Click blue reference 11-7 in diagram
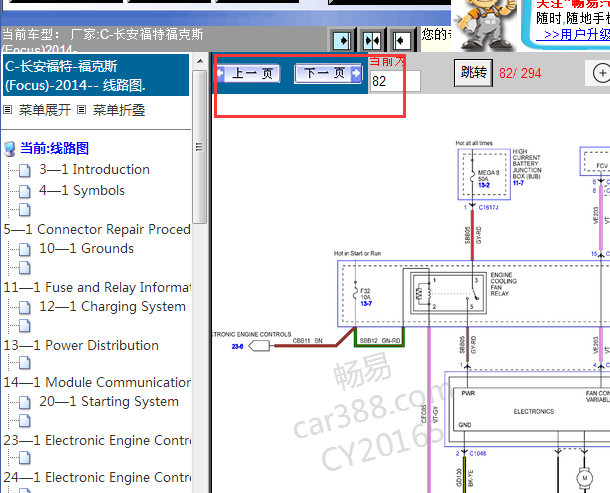The height and width of the screenshot is (493, 610). pyautogui.click(x=518, y=183)
